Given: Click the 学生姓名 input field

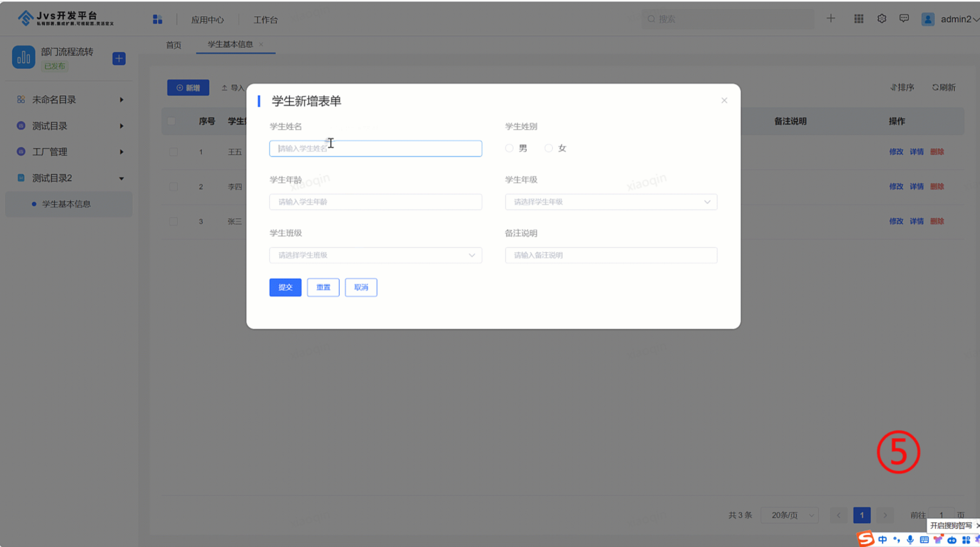Looking at the screenshot, I should [375, 148].
